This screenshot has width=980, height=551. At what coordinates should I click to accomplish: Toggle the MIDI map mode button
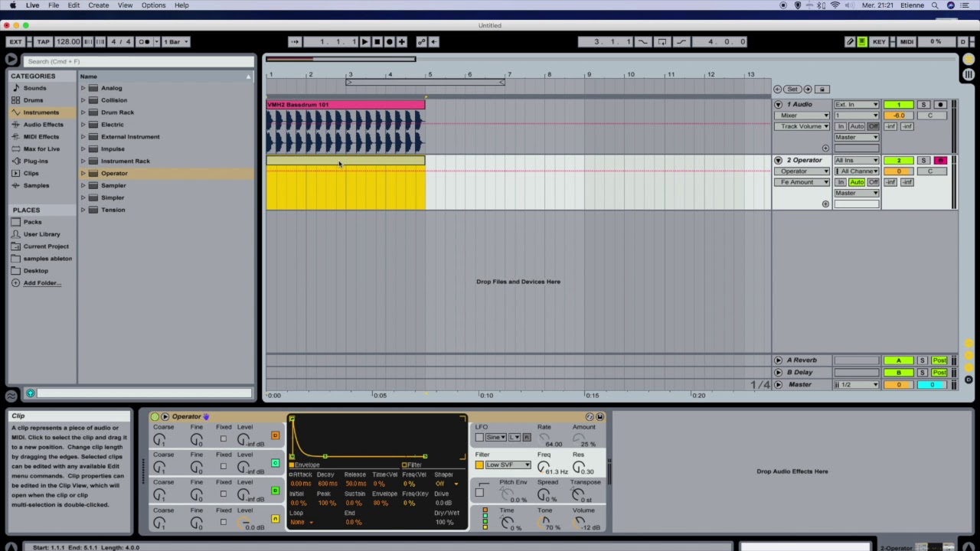tap(906, 42)
